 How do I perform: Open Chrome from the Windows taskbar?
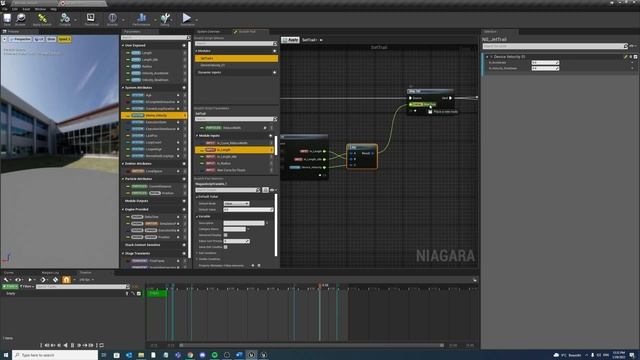pyautogui.click(x=190, y=355)
